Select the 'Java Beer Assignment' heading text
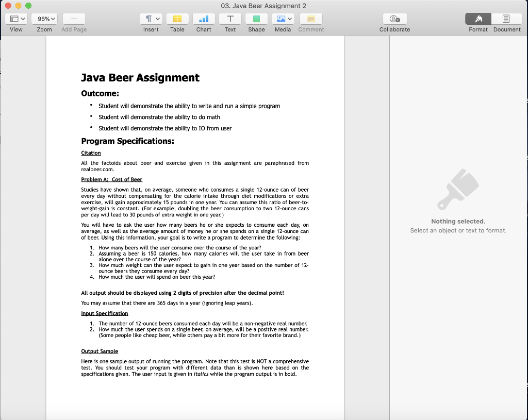Viewport: 528px width, 420px height. (139, 78)
